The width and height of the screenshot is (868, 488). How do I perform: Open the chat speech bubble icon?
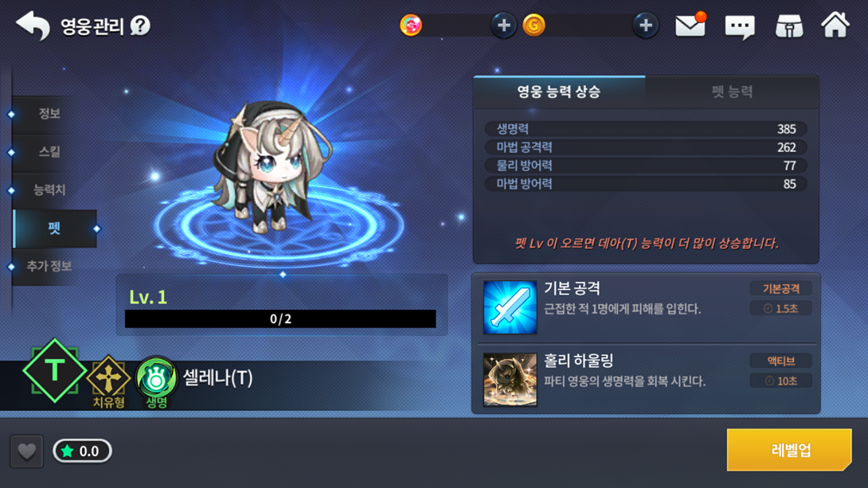click(740, 26)
